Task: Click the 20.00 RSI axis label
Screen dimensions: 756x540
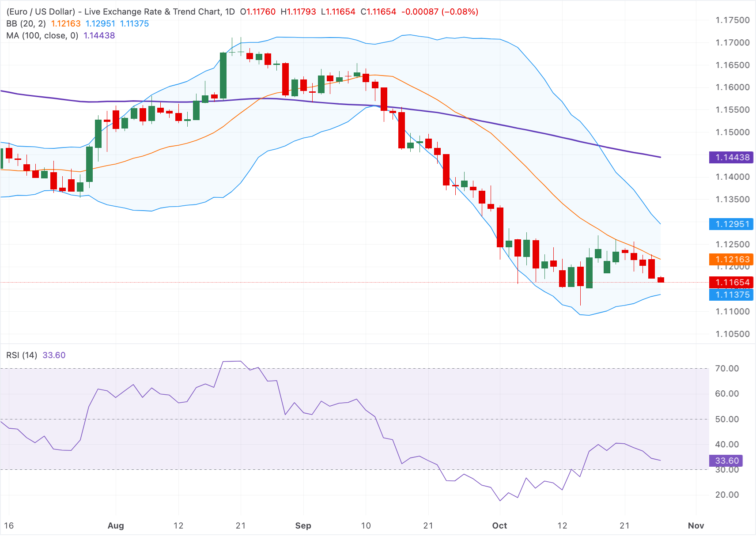Action: (727, 495)
